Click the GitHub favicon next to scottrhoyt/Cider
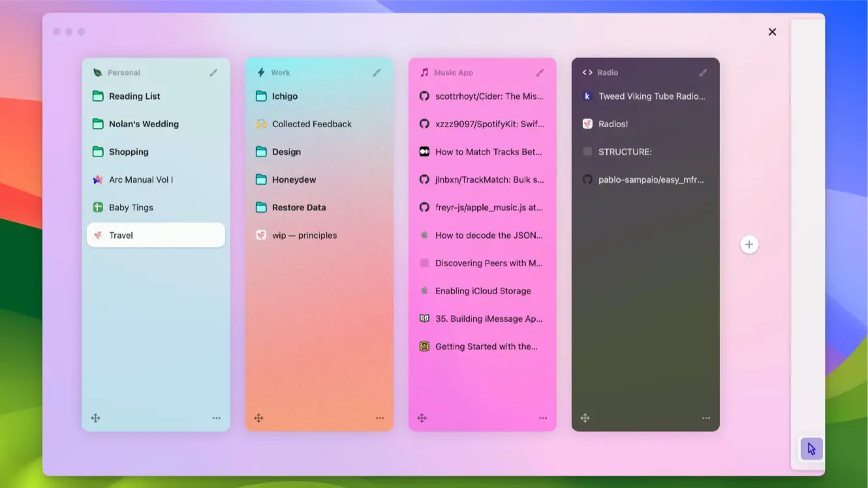Viewport: 868px width, 488px height. coord(424,96)
